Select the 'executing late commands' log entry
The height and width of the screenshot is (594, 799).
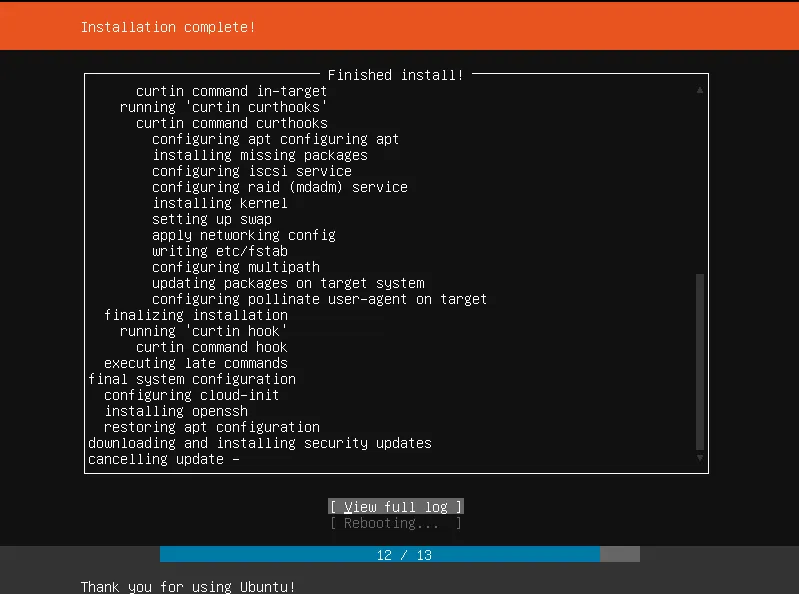point(196,363)
